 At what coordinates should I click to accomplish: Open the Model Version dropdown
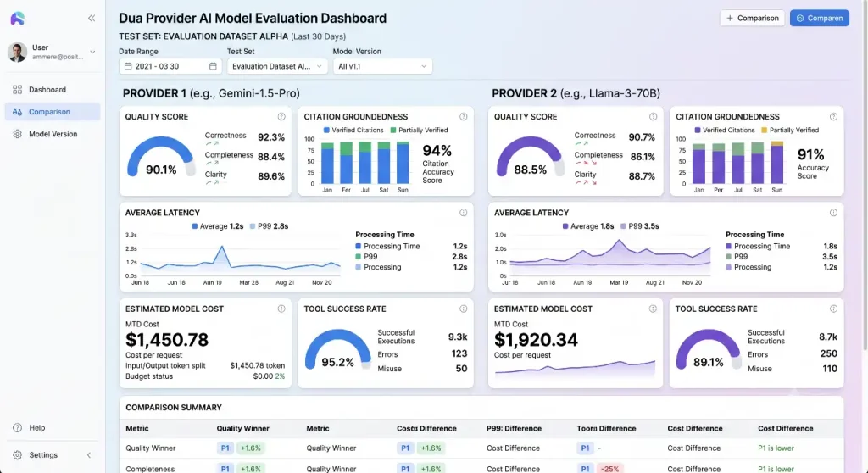382,66
